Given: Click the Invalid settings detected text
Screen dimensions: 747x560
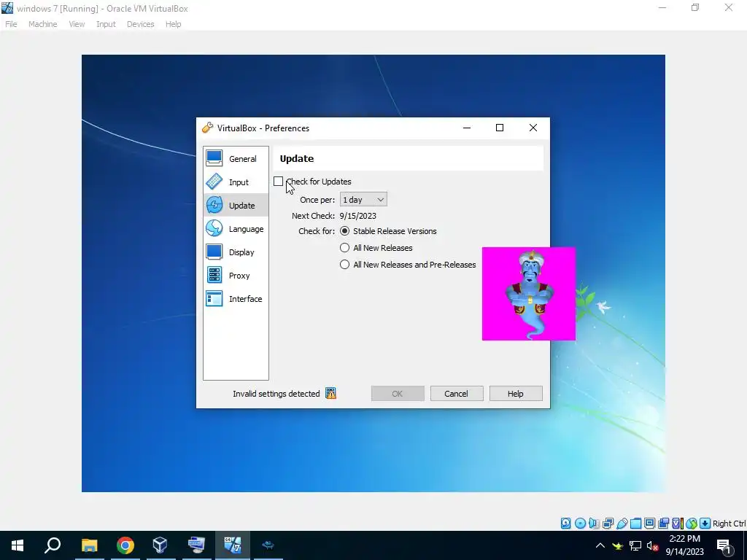Looking at the screenshot, I should click(x=276, y=393).
